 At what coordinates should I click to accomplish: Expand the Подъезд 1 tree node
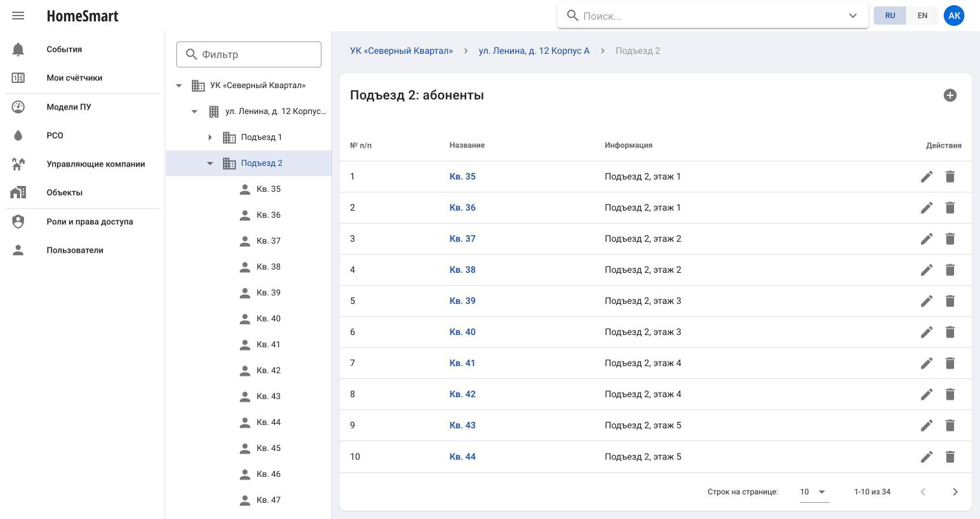210,137
